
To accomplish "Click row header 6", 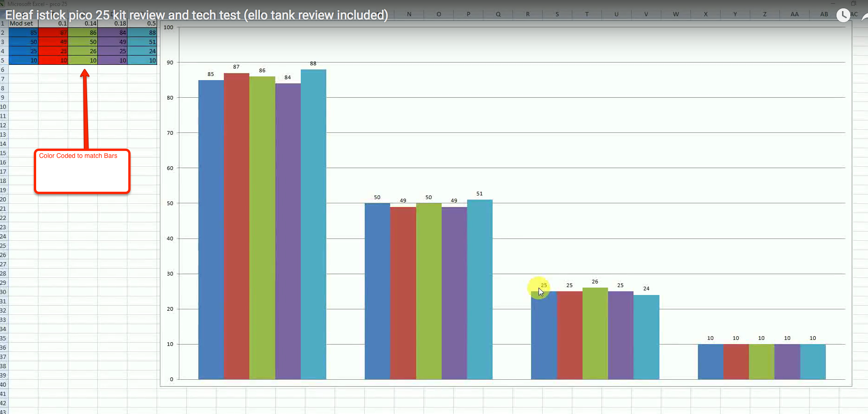I will tap(4, 70).
